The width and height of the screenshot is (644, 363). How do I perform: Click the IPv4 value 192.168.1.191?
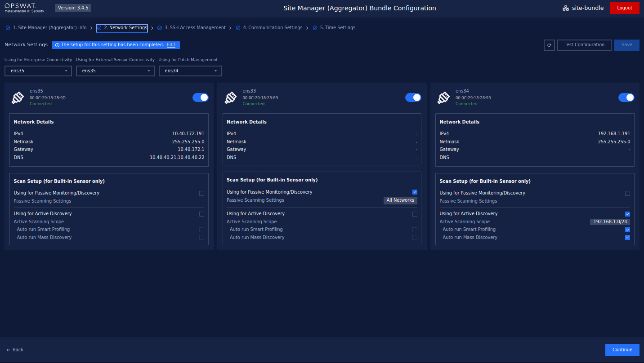[614, 134]
